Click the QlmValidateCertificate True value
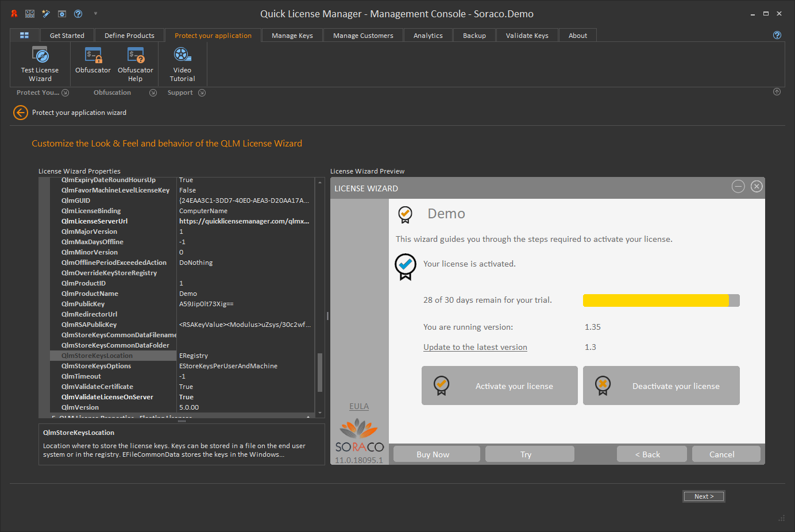Screen dimensions: 795x532 [x=245, y=387]
